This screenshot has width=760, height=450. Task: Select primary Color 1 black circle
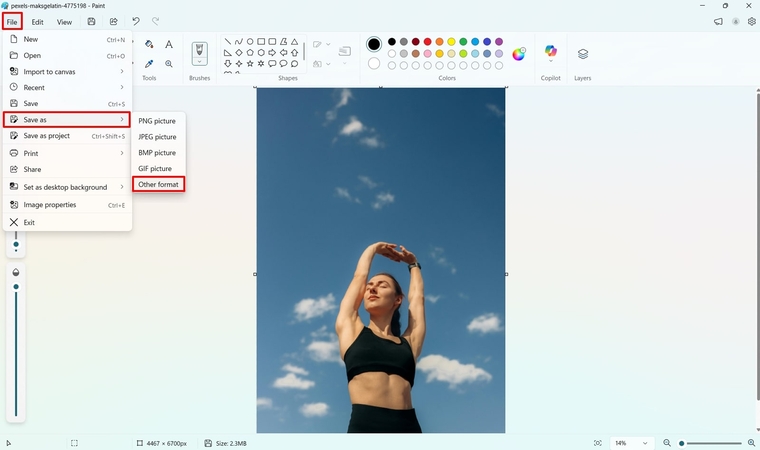(374, 44)
